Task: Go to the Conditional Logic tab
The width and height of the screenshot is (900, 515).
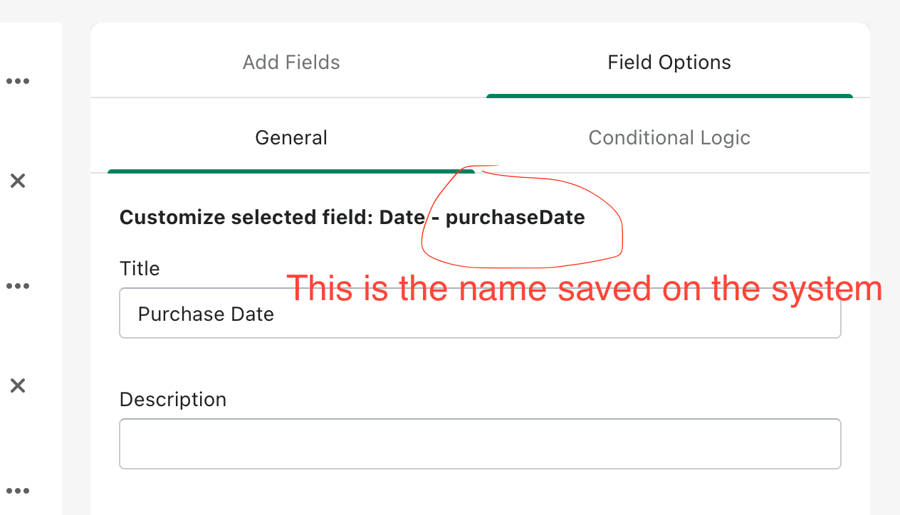Action: [x=669, y=137]
